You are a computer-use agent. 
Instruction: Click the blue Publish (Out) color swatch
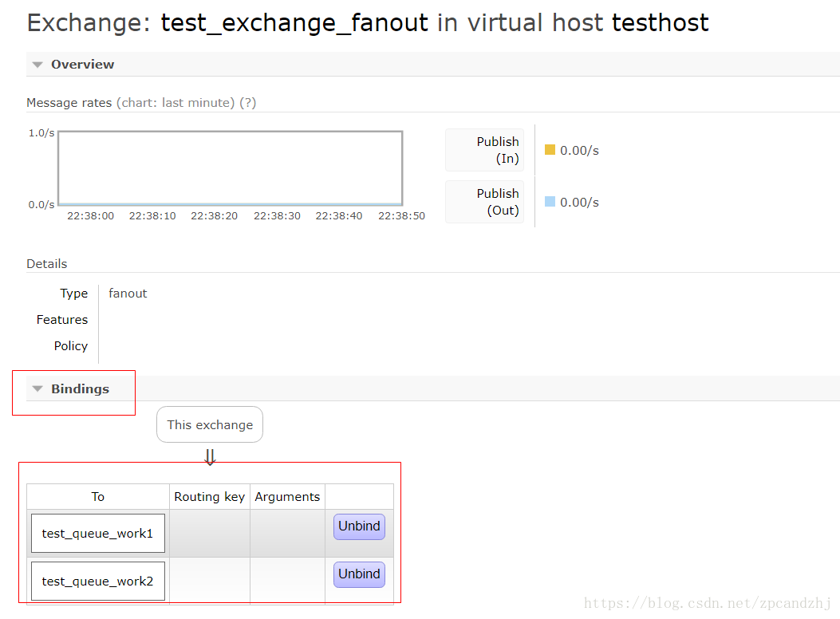(550, 201)
